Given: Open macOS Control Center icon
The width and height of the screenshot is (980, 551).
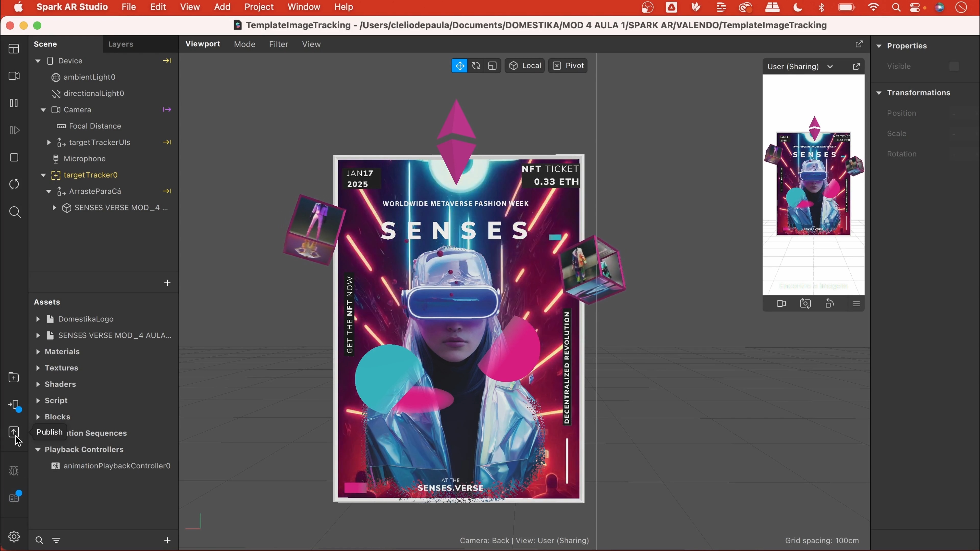Looking at the screenshot, I should 915,7.
